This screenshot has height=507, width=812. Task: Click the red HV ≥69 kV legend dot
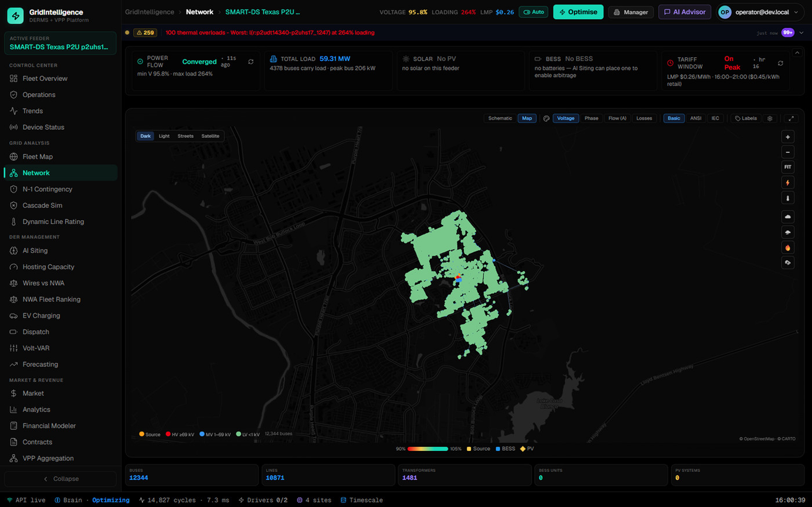tap(168, 434)
